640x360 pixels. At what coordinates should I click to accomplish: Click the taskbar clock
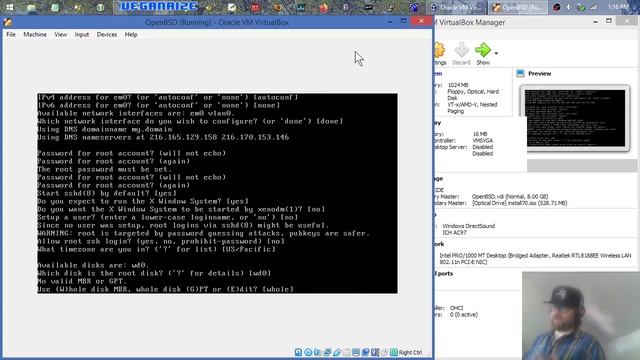(x=618, y=7)
